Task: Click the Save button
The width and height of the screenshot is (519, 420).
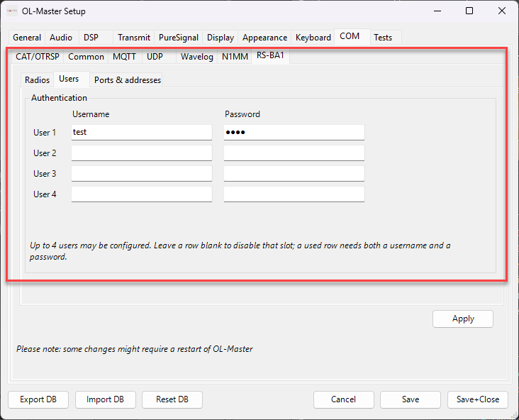Action: 411,399
